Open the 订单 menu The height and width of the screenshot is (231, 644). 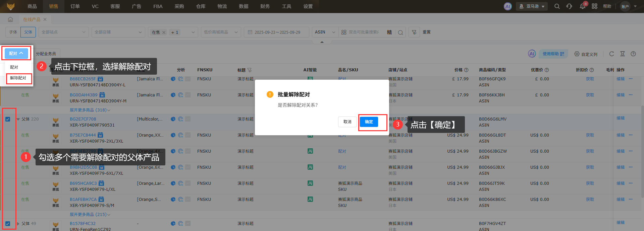(75, 6)
